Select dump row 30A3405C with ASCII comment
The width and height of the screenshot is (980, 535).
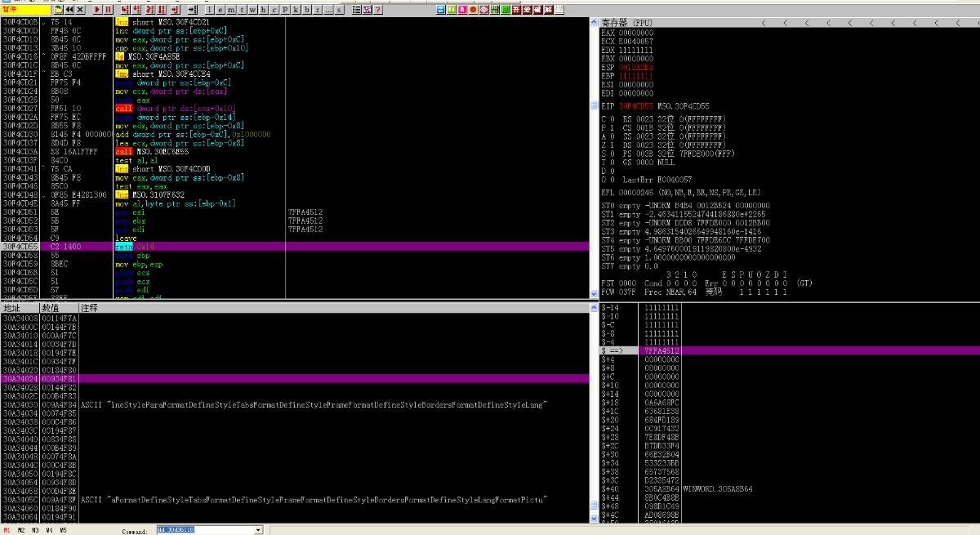[294, 498]
